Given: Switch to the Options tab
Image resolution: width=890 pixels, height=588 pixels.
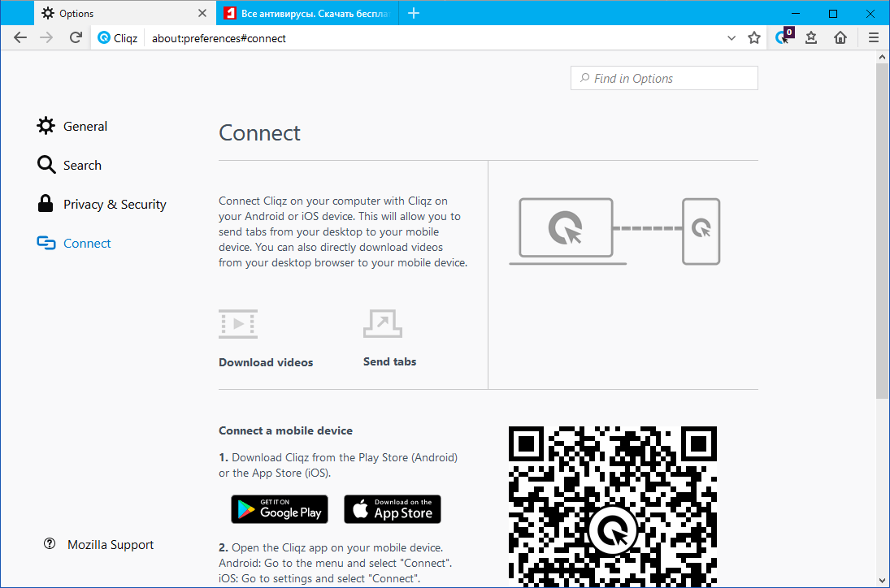Looking at the screenshot, I should click(x=125, y=13).
